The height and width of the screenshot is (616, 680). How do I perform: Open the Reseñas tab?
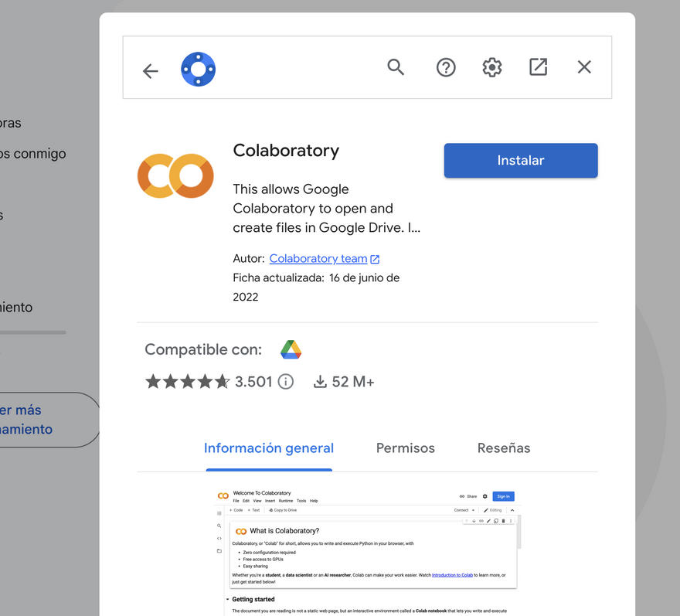(504, 448)
